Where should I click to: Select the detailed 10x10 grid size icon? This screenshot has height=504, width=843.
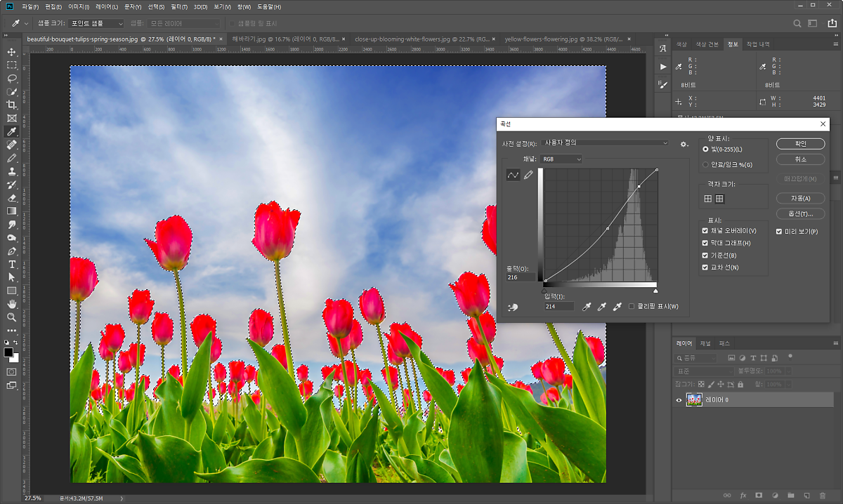(719, 199)
